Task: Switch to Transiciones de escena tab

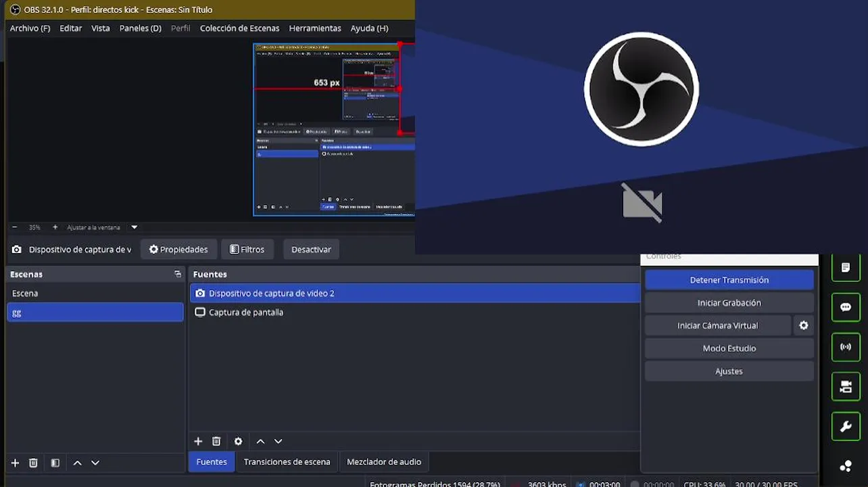Action: [287, 462]
